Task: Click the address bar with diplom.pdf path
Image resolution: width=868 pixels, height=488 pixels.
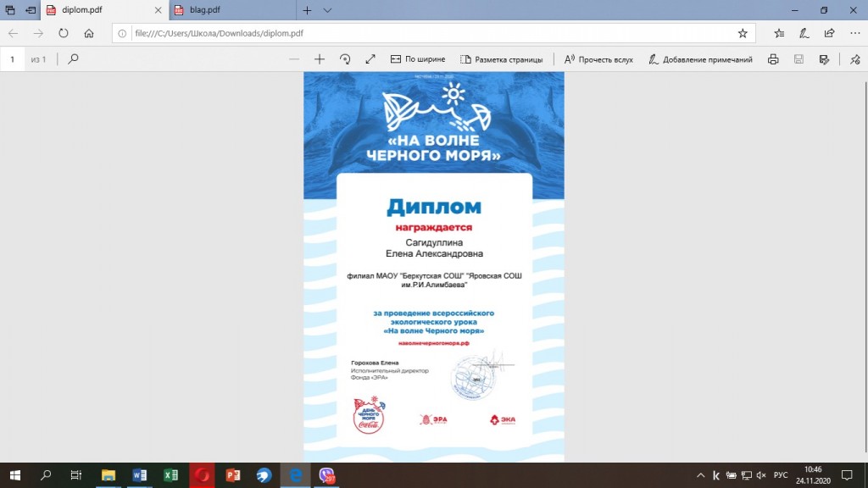Action: (424, 33)
